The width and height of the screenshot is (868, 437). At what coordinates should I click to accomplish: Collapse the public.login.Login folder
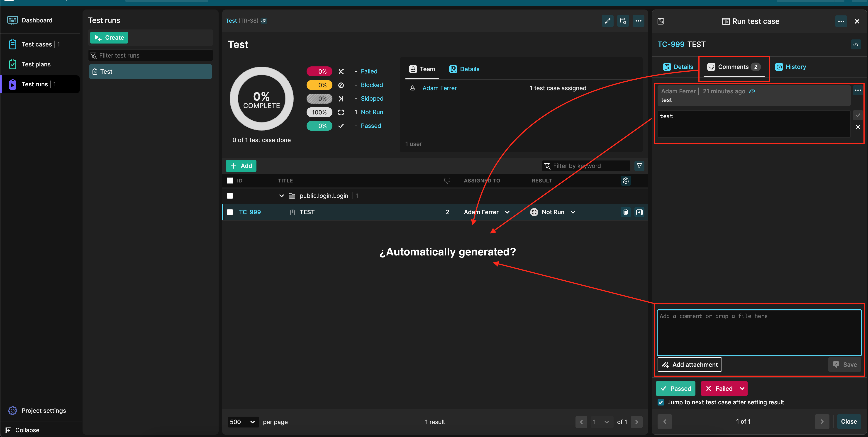(281, 196)
